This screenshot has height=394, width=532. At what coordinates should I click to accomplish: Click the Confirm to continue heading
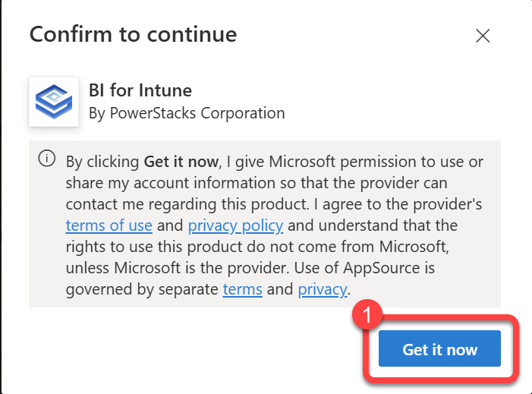pyautogui.click(x=133, y=34)
